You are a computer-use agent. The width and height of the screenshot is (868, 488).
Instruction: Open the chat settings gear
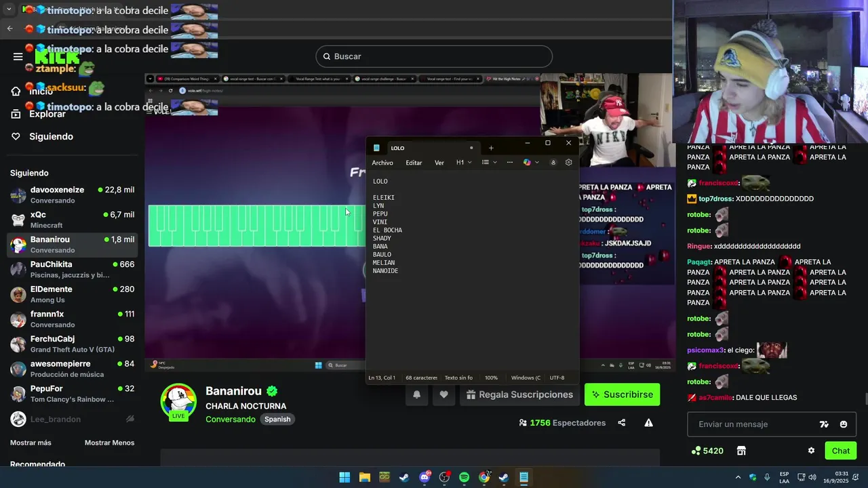tap(811, 451)
